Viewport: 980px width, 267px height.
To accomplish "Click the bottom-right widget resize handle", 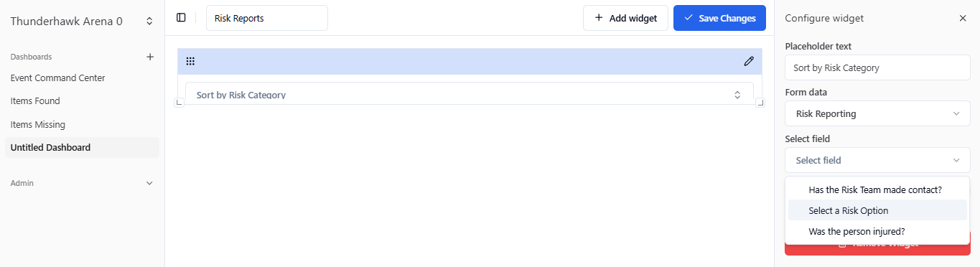I will [x=760, y=103].
